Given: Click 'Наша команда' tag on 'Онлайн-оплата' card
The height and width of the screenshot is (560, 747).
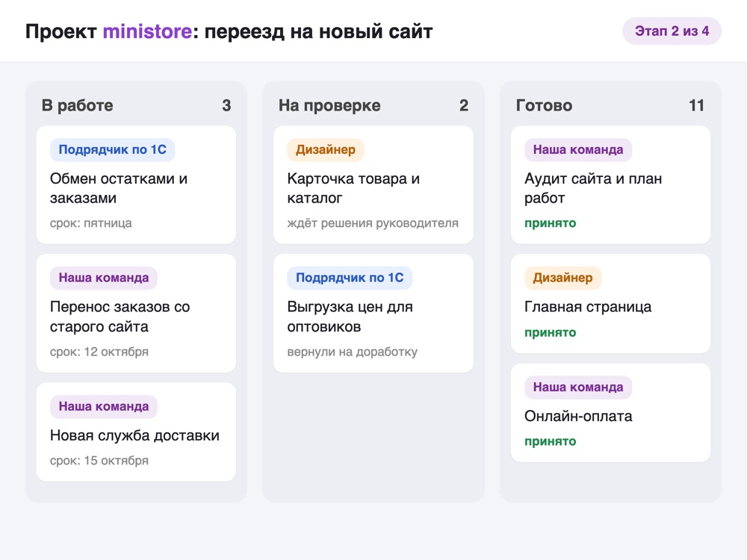Looking at the screenshot, I should (x=578, y=387).
